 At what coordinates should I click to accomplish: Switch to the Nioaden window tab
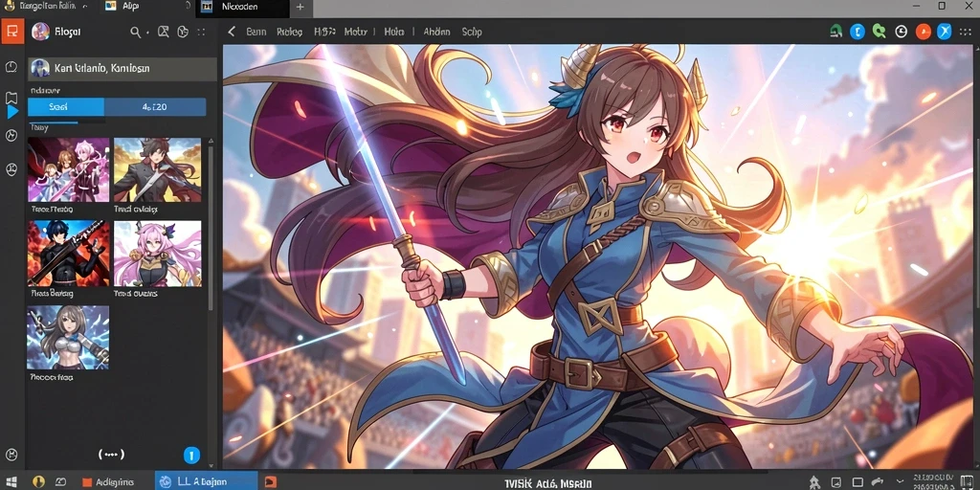[x=239, y=8]
